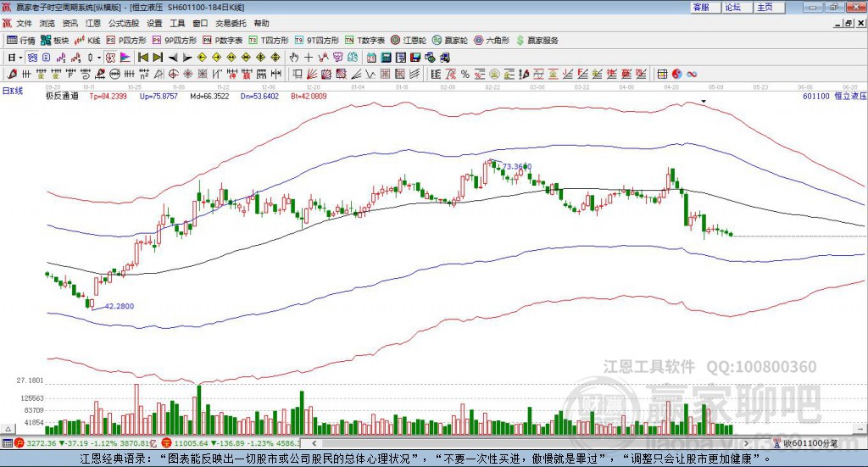Click the 73.3600 high price label

click(516, 167)
